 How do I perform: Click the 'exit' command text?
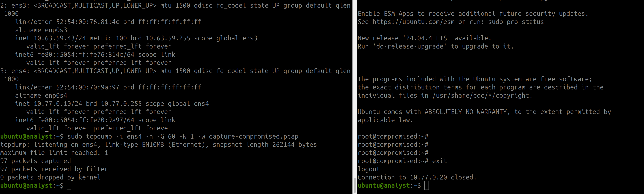tap(440, 161)
